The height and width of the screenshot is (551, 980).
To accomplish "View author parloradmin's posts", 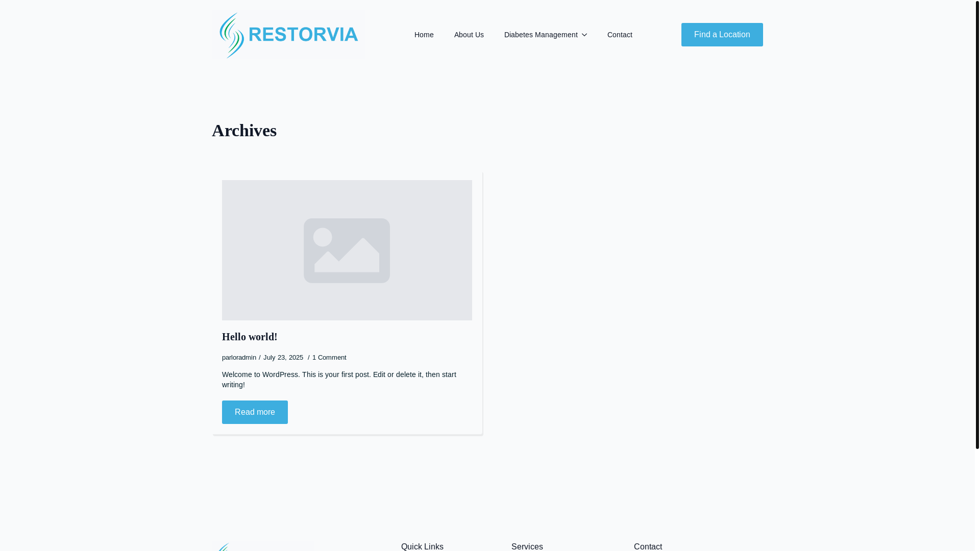I will (239, 358).
